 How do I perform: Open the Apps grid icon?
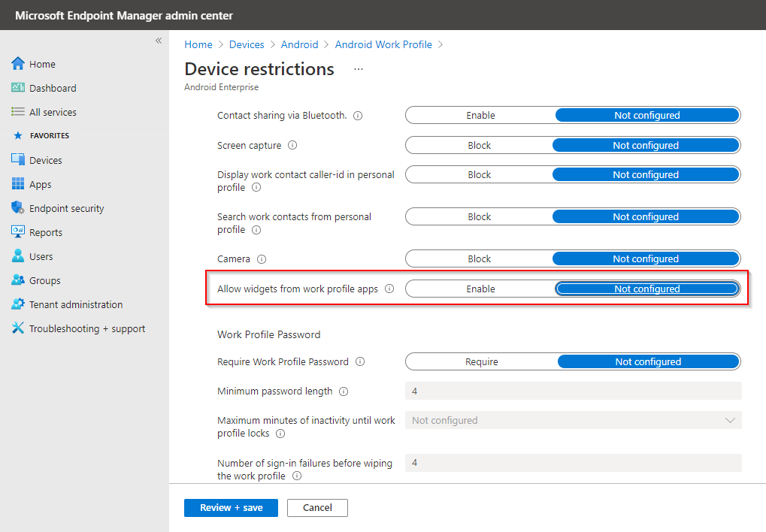(x=18, y=184)
